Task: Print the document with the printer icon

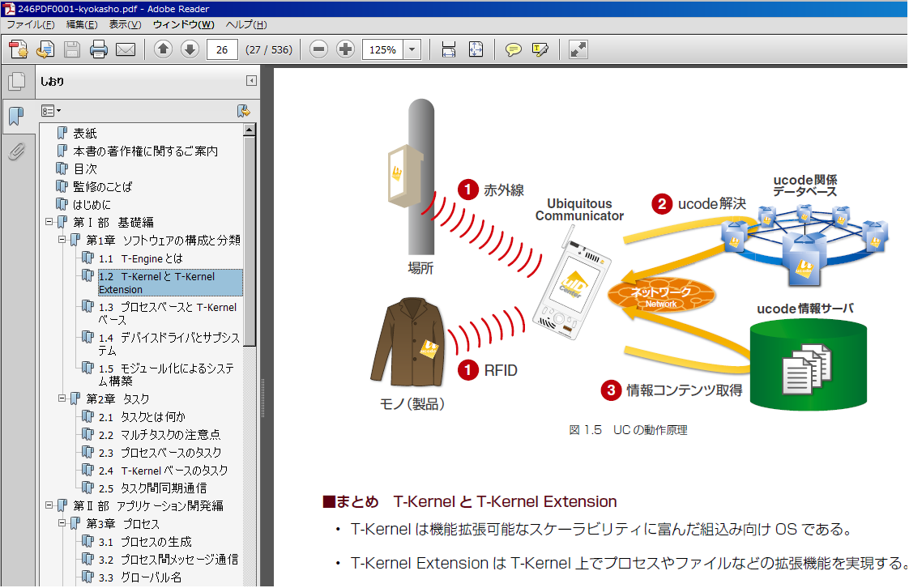Action: tap(99, 50)
